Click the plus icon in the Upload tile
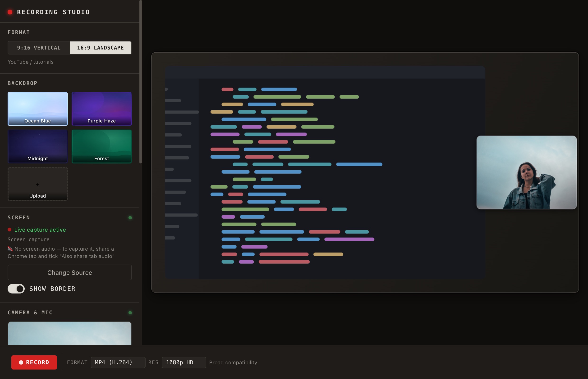The height and width of the screenshot is (379, 588). [38, 185]
